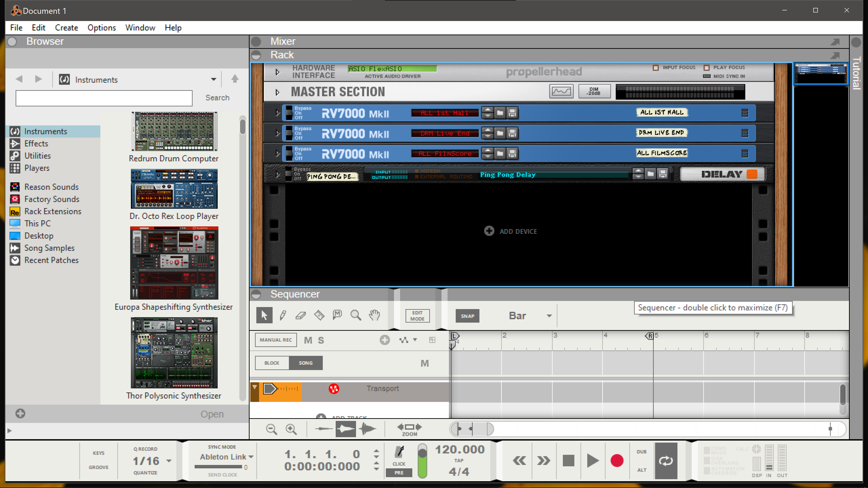Click the ADD DEVICE button in Rack
The image size is (868, 488).
click(510, 231)
